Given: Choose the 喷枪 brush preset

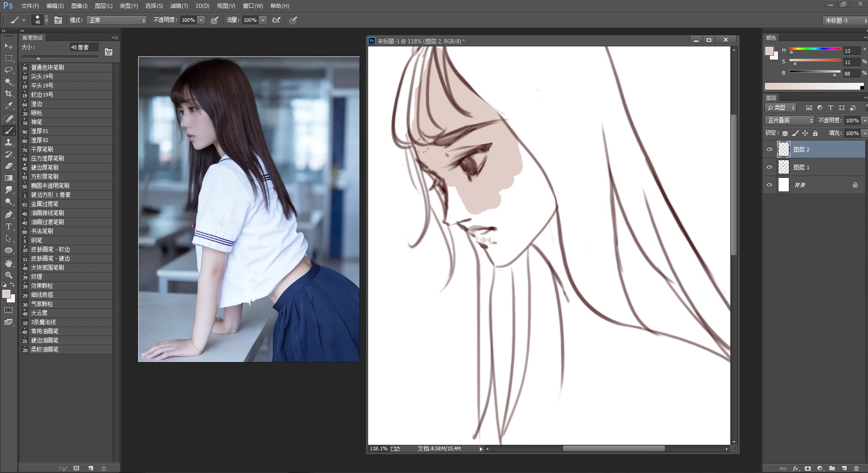Looking at the screenshot, I should tap(66, 113).
